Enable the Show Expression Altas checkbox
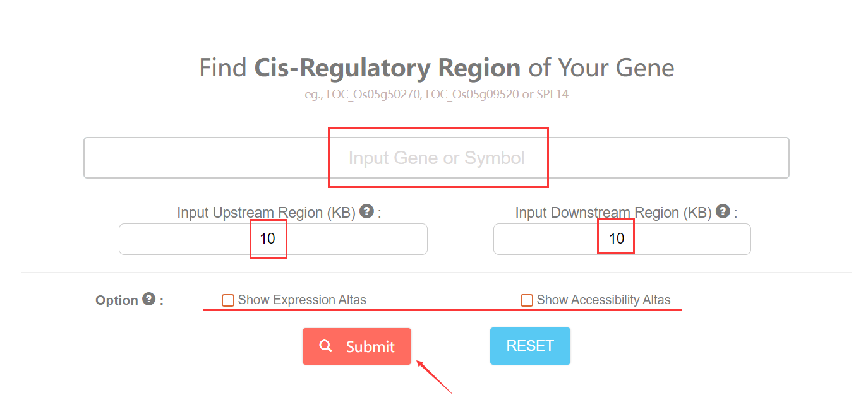 [228, 300]
